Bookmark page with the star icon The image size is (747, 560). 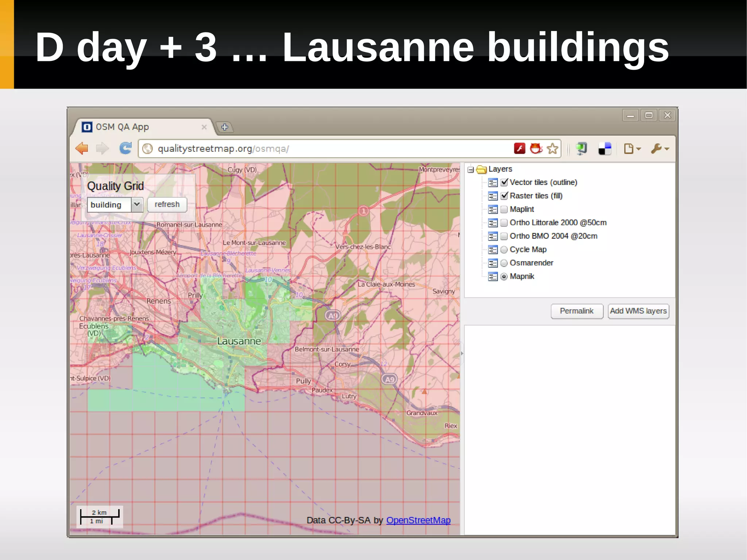(553, 148)
